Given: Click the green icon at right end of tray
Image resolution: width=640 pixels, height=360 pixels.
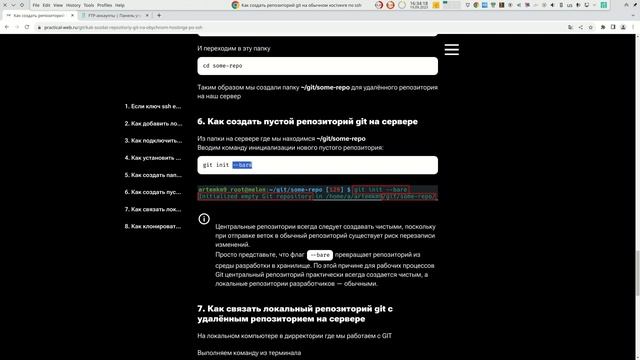Looking at the screenshot, I should pyautogui.click(x=604, y=5).
